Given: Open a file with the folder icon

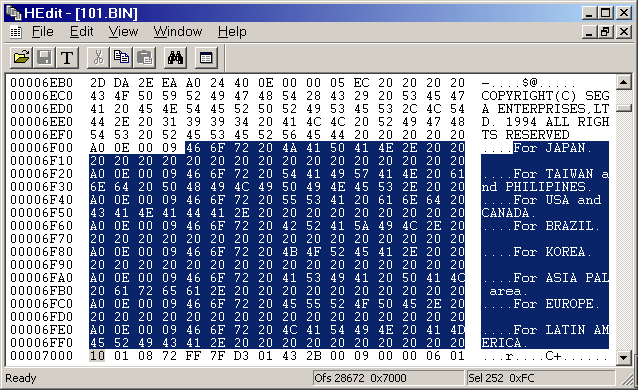Looking at the screenshot, I should (x=21, y=58).
